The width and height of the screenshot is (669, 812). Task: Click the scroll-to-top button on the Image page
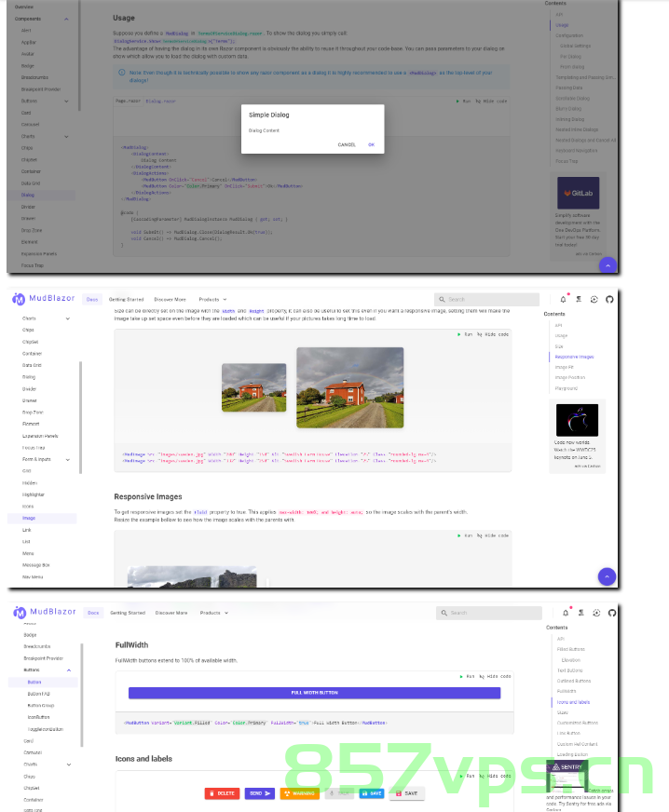(607, 576)
